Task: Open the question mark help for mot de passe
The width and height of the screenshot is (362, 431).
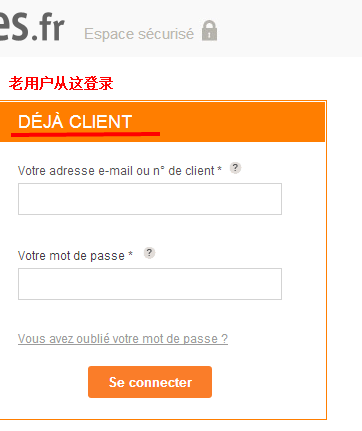Action: [x=149, y=253]
